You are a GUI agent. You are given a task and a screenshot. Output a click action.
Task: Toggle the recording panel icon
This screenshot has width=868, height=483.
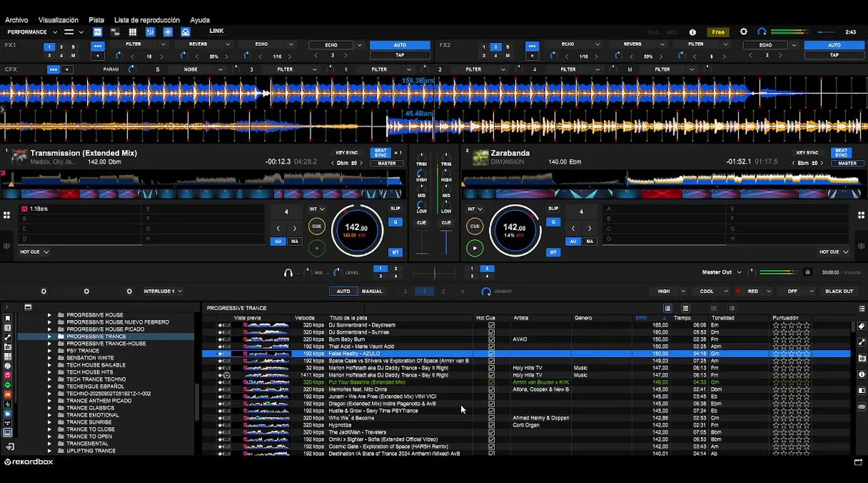[168, 32]
